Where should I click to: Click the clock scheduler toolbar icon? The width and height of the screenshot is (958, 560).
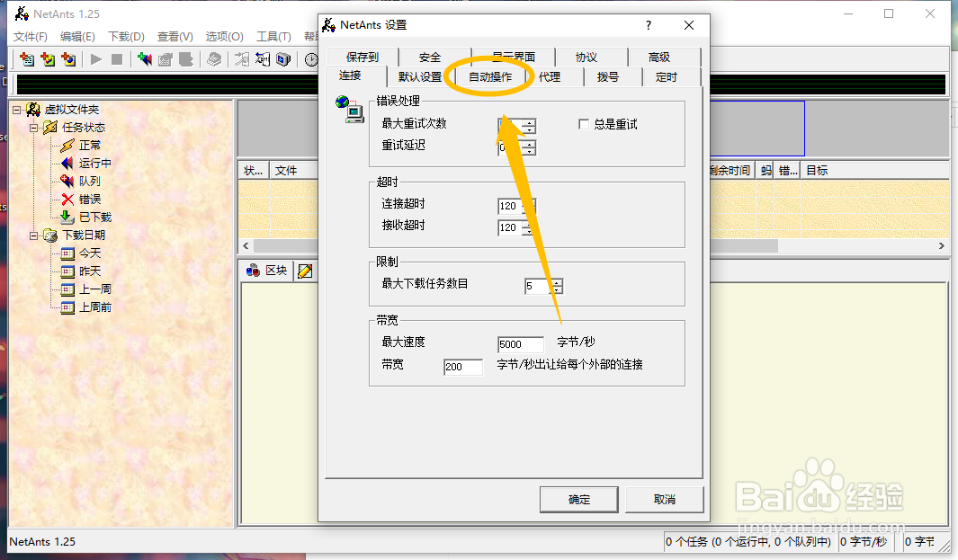[311, 59]
